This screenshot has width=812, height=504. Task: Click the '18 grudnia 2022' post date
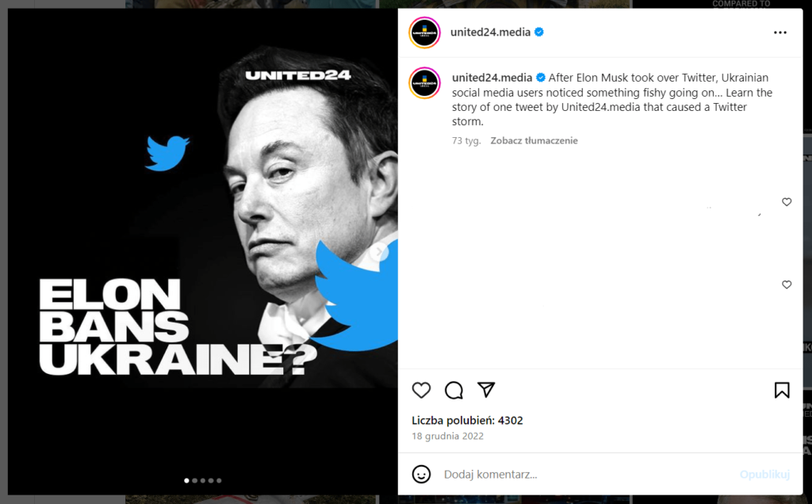point(447,436)
